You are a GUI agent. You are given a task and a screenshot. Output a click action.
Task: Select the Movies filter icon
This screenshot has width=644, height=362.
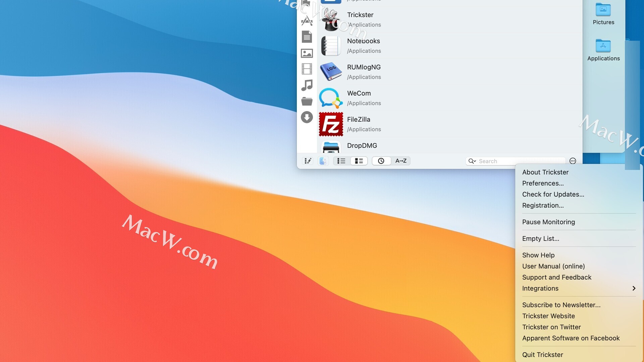coord(307,69)
